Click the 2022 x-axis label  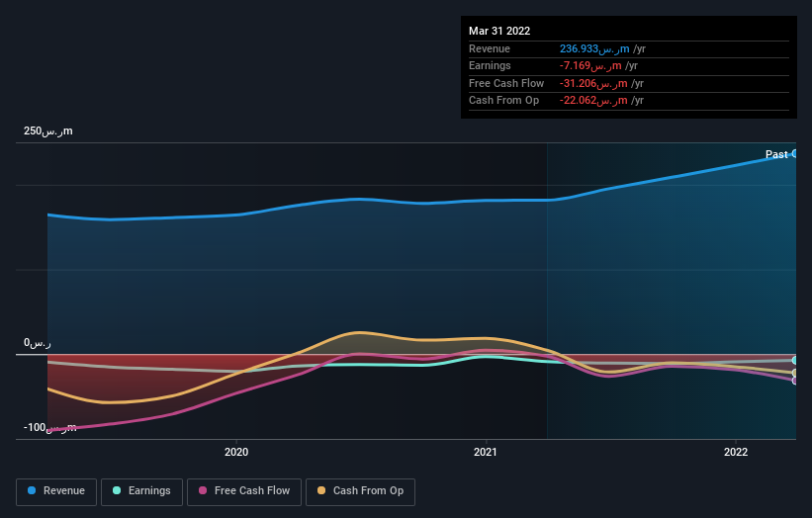736,453
